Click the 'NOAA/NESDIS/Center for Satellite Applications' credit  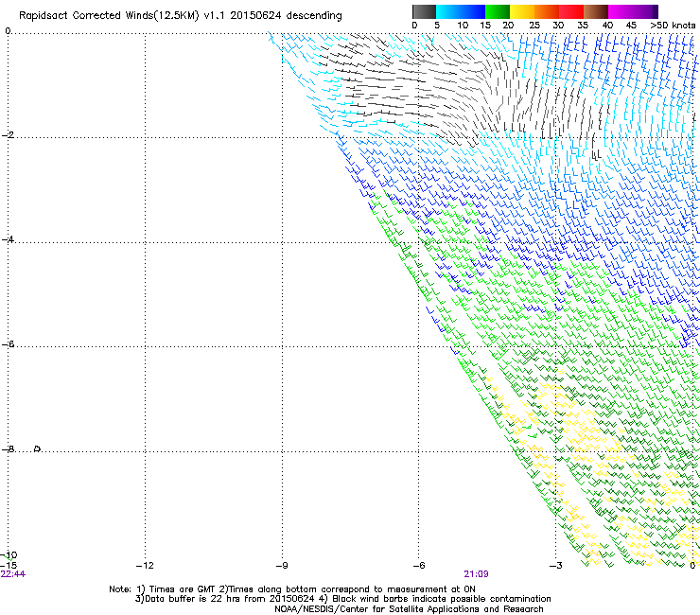point(409,609)
